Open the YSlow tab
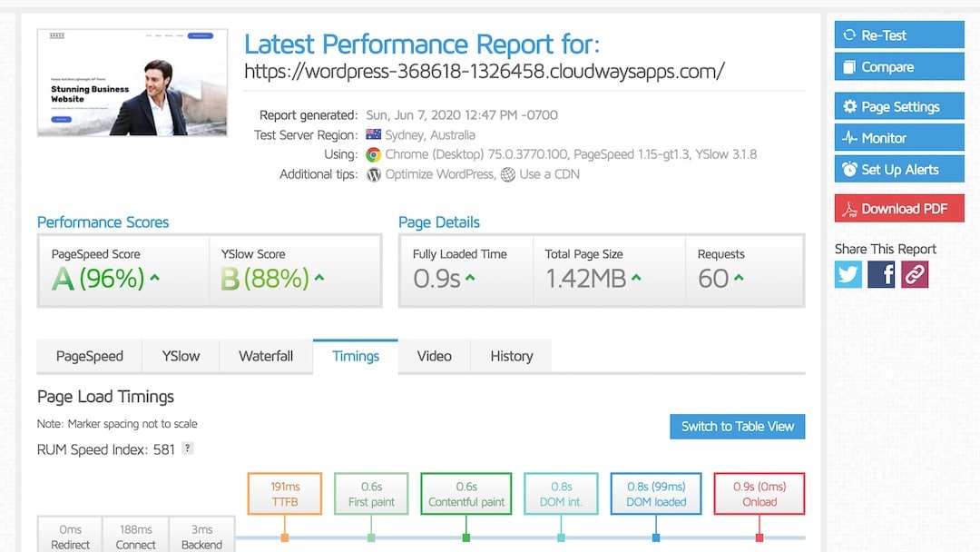 (x=181, y=356)
